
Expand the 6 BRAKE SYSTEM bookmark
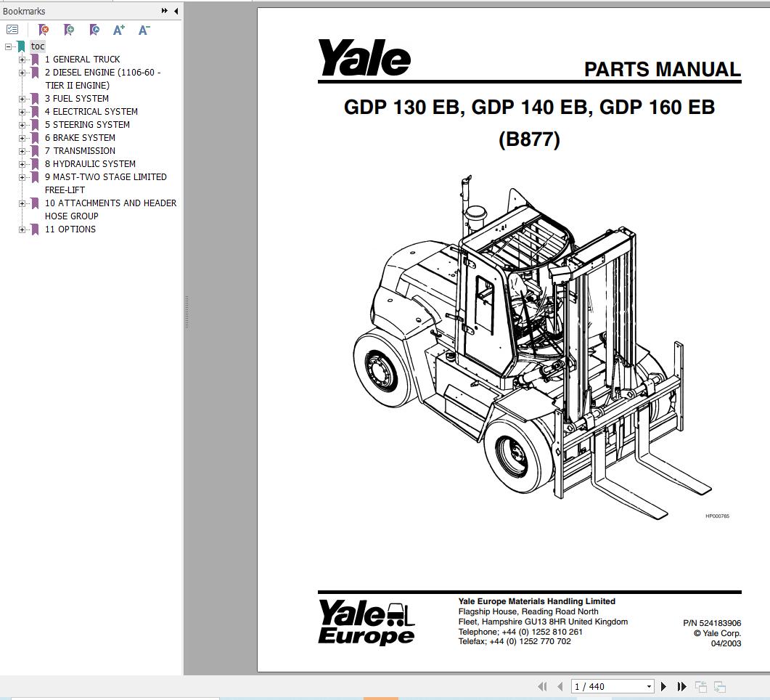(22, 138)
